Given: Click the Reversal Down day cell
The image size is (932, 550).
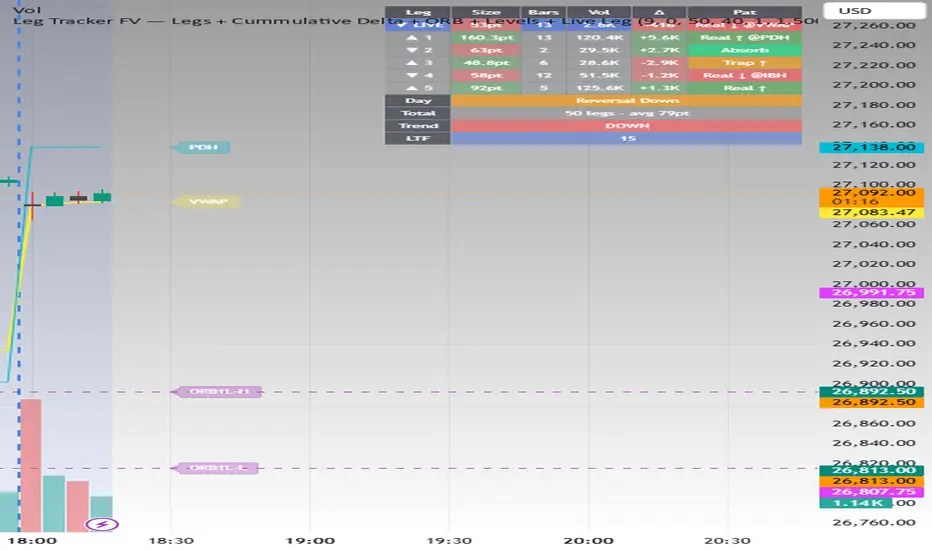Looking at the screenshot, I should (626, 100).
